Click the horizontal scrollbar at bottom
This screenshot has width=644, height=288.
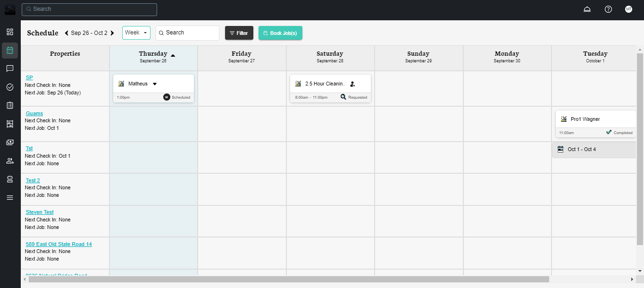point(289,280)
